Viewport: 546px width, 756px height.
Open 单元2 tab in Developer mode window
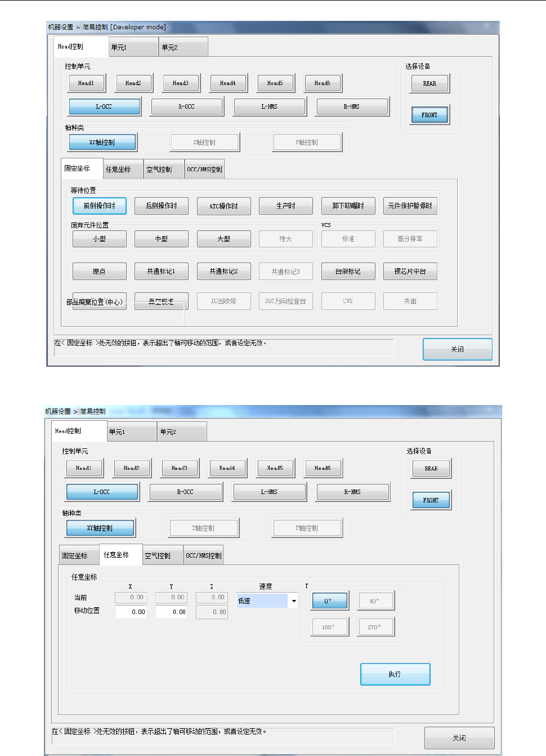[x=184, y=47]
